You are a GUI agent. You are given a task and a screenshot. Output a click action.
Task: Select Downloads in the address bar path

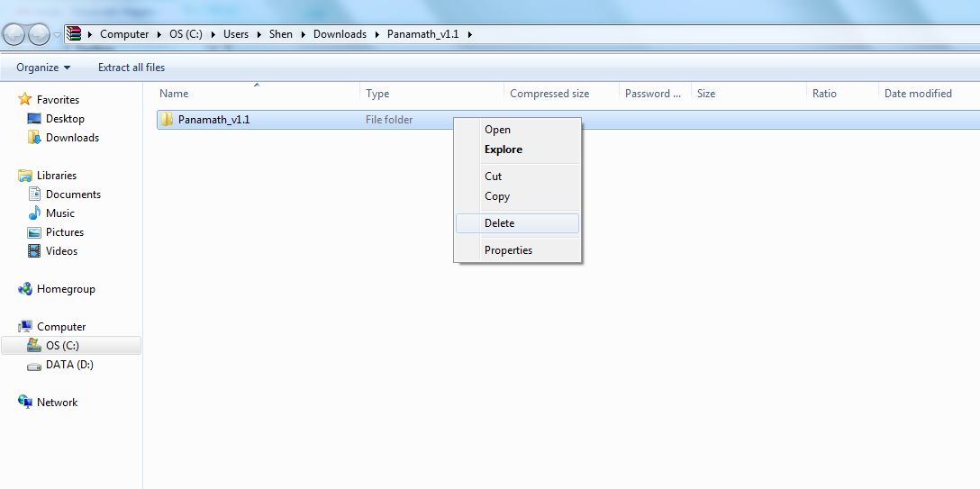tap(340, 34)
